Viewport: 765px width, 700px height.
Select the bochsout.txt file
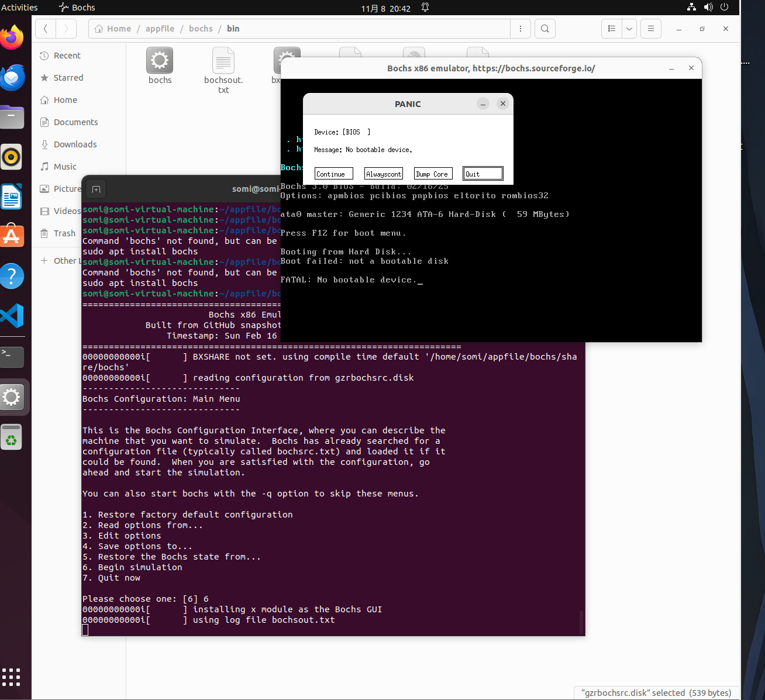click(223, 70)
